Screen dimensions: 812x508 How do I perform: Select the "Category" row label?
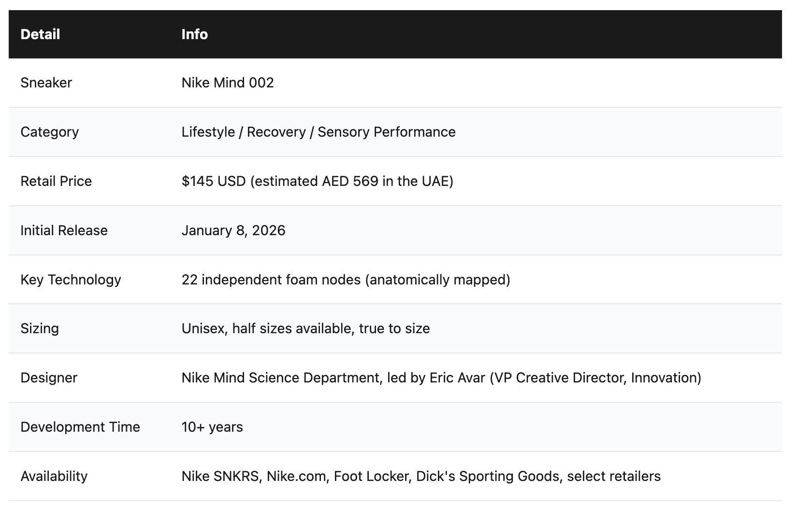point(49,132)
